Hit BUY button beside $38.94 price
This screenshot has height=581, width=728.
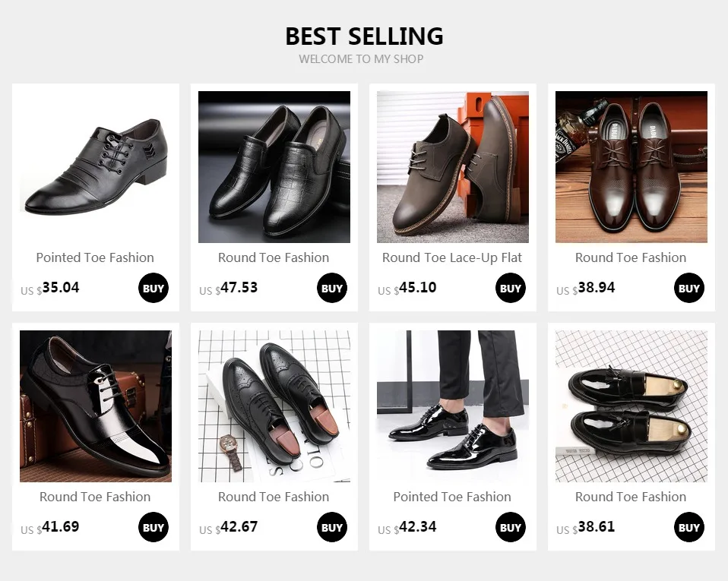click(689, 289)
